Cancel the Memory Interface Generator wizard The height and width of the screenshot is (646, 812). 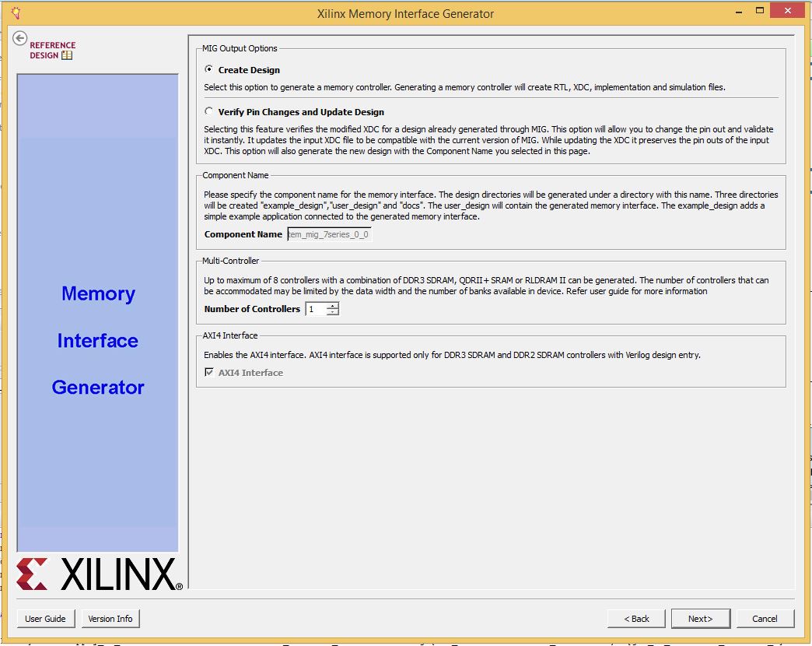765,619
